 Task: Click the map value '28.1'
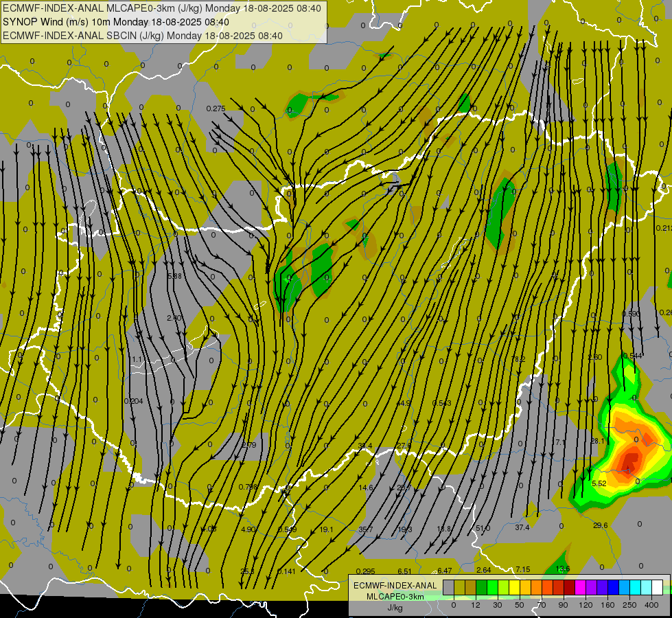[597, 441]
